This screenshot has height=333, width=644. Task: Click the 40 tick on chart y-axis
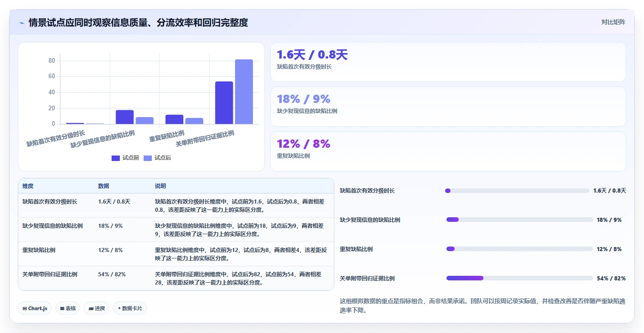point(52,92)
